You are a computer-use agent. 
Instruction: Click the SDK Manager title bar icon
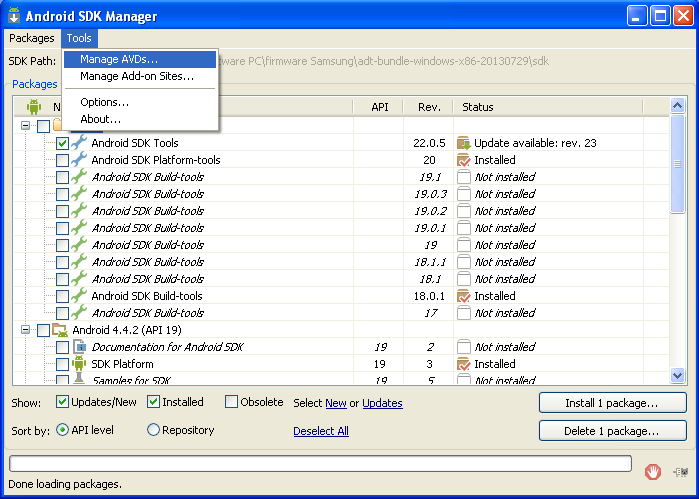click(x=14, y=16)
